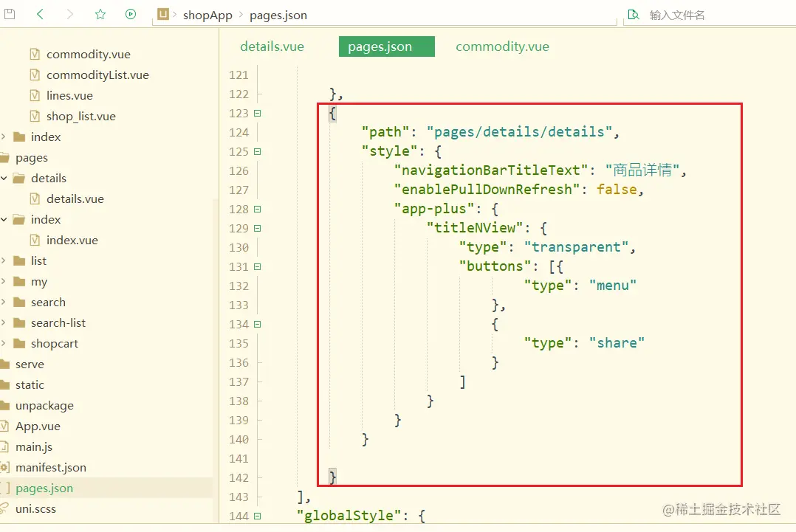Click the false value on line 127

617,190
